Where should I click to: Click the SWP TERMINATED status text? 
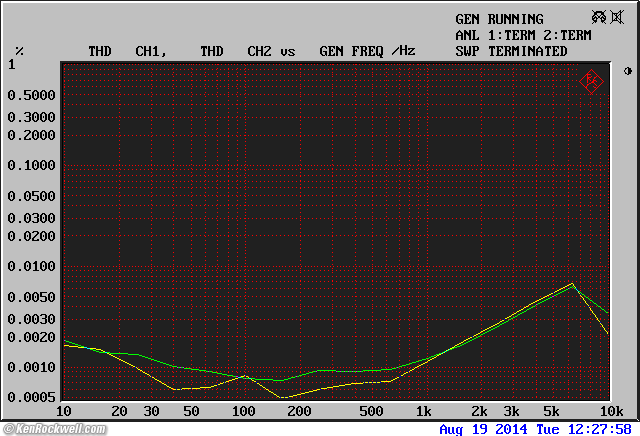(511, 51)
